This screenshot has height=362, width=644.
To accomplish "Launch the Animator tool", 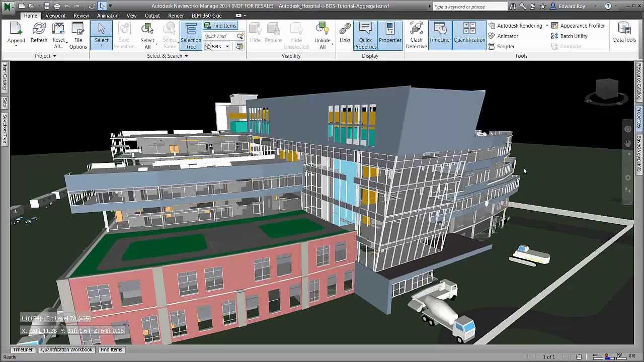I will click(507, 36).
